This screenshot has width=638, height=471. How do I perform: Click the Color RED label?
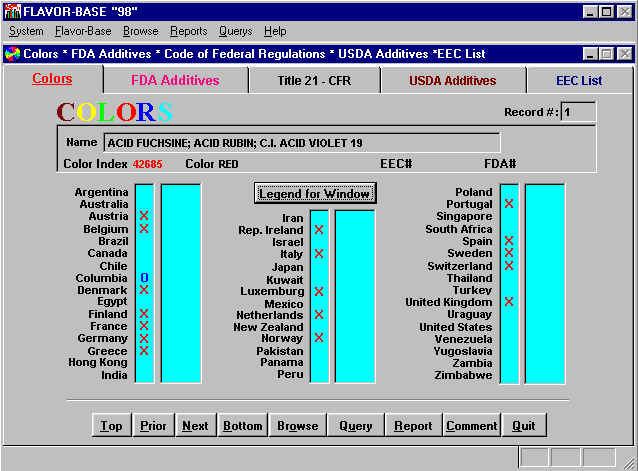tap(212, 164)
